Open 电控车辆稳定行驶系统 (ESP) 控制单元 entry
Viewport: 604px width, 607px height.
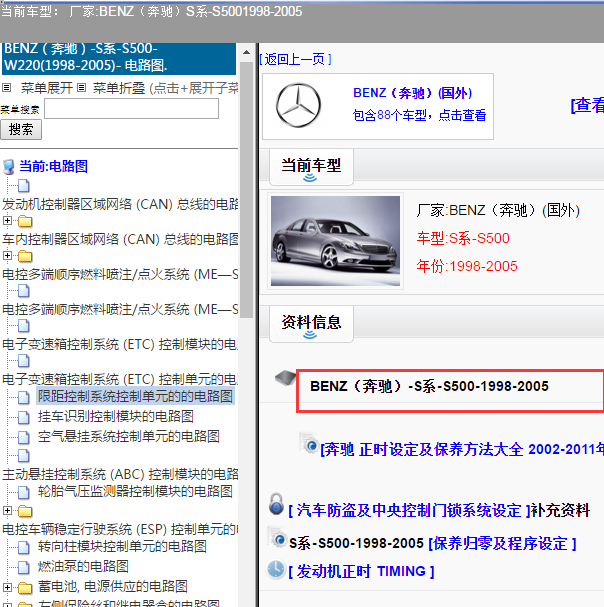pyautogui.click(x=120, y=529)
